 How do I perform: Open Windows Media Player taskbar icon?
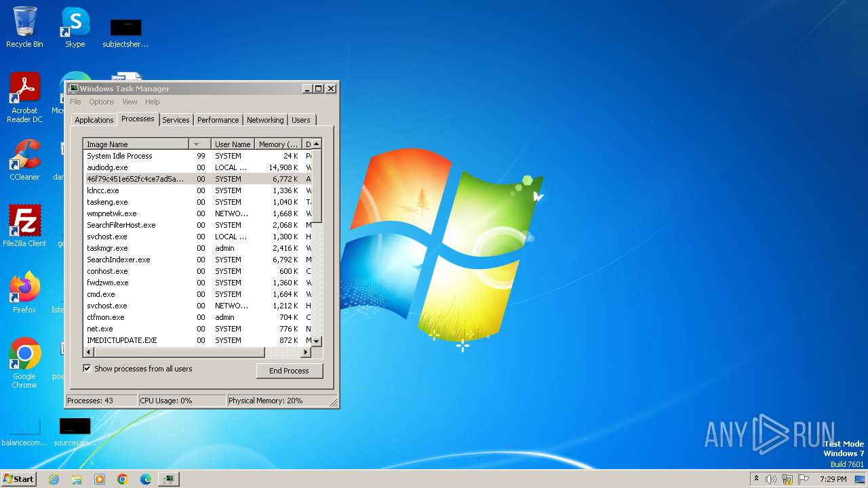[100, 479]
